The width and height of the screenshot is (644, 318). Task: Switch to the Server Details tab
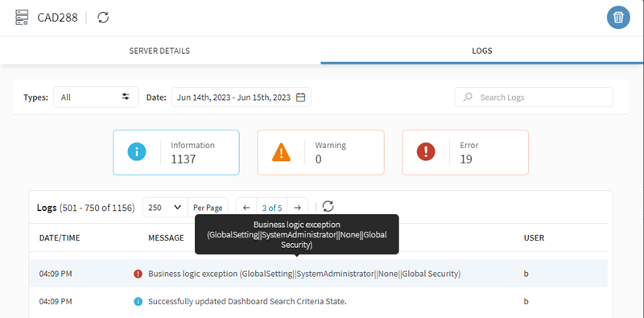pyautogui.click(x=159, y=51)
